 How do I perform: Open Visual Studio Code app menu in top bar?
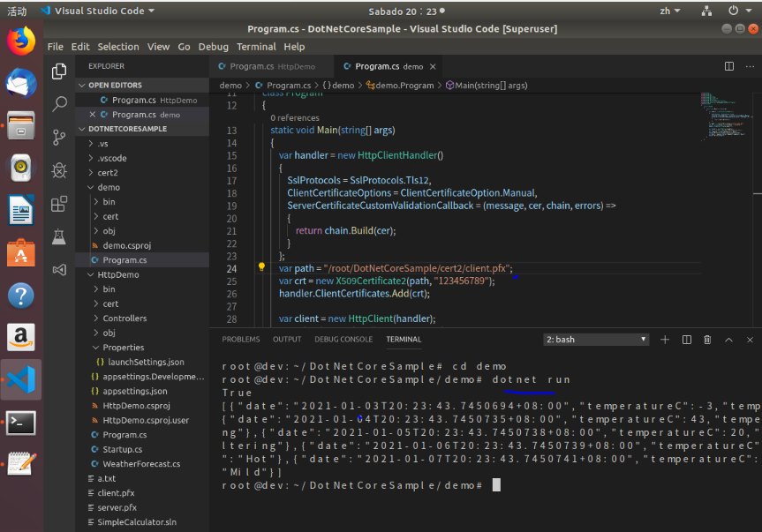pyautogui.click(x=97, y=11)
